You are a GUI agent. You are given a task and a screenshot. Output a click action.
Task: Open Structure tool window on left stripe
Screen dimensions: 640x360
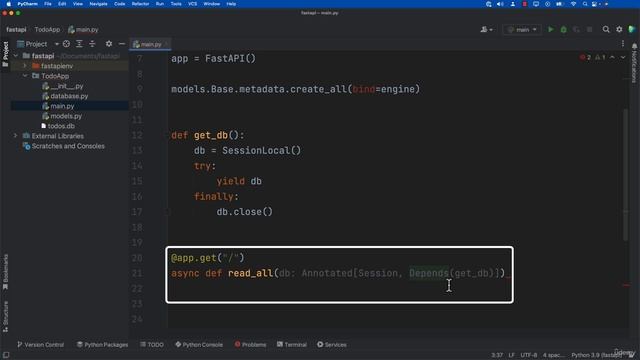(x=5, y=317)
